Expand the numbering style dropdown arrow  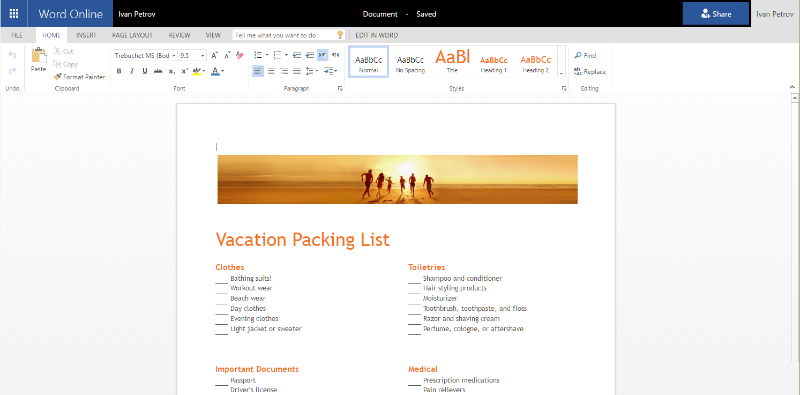pos(287,55)
